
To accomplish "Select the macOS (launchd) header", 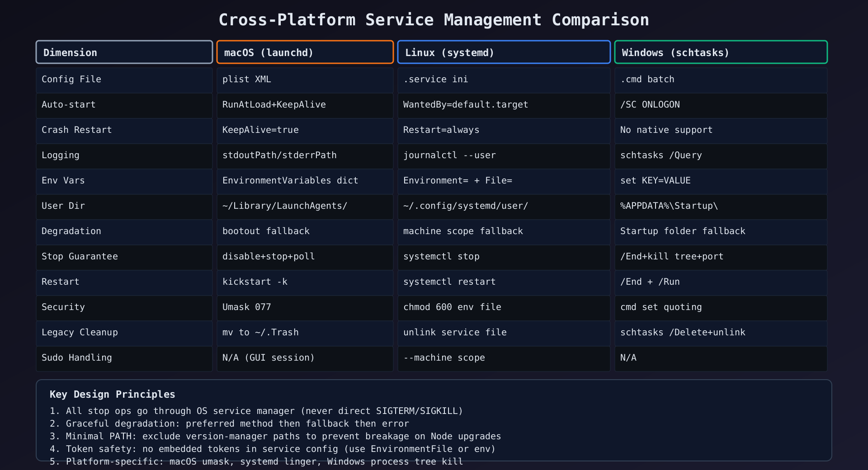I will [305, 52].
